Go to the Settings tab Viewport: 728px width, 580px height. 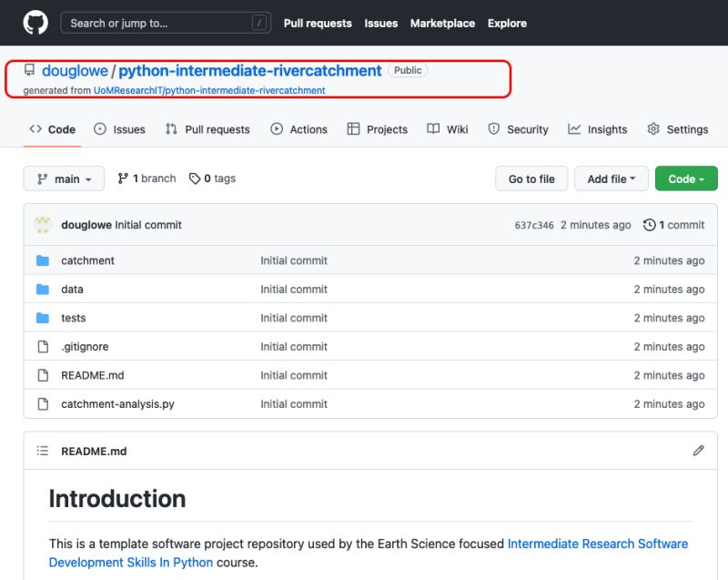point(677,129)
